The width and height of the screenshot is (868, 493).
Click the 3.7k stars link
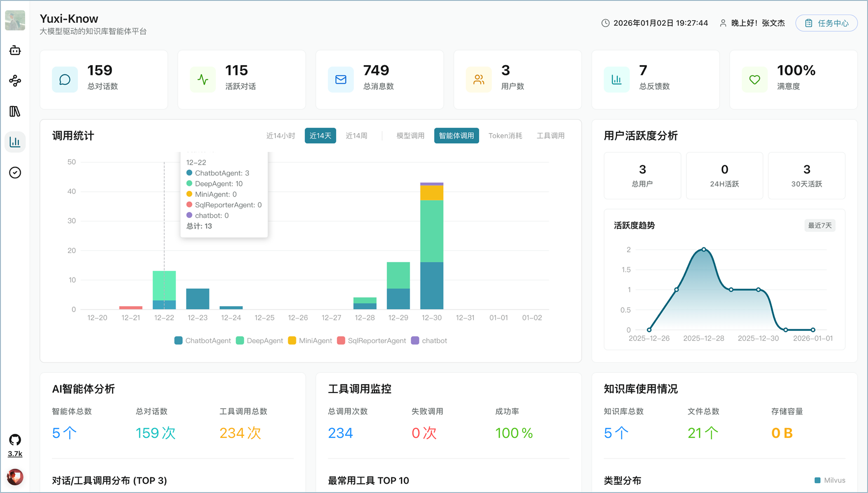click(x=14, y=453)
